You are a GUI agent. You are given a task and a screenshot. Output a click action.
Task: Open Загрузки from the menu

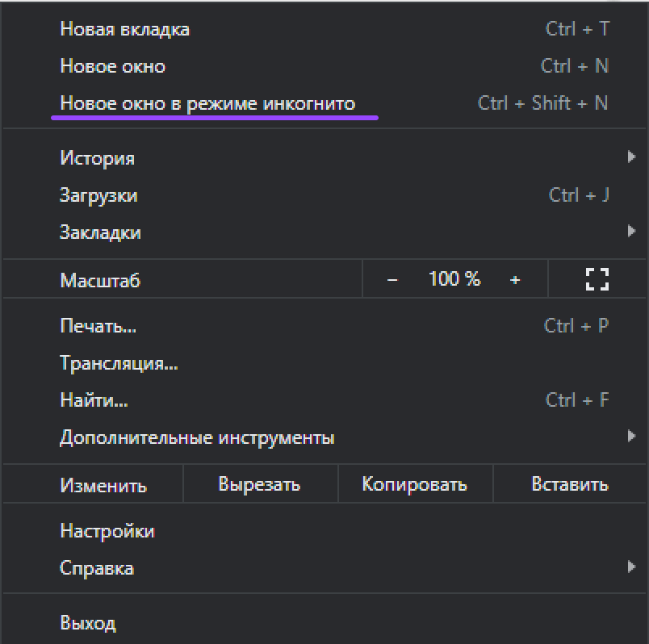324,195
